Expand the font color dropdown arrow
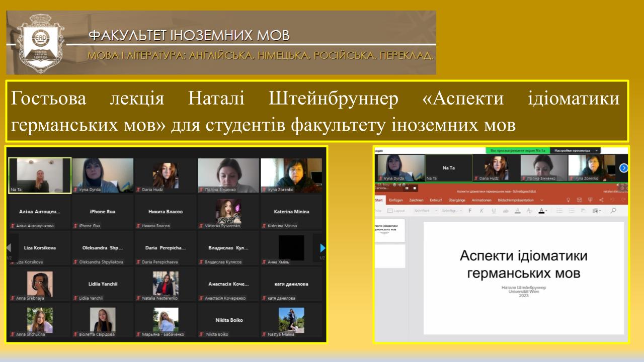Viewport: 644px width, 362px height. [546, 211]
